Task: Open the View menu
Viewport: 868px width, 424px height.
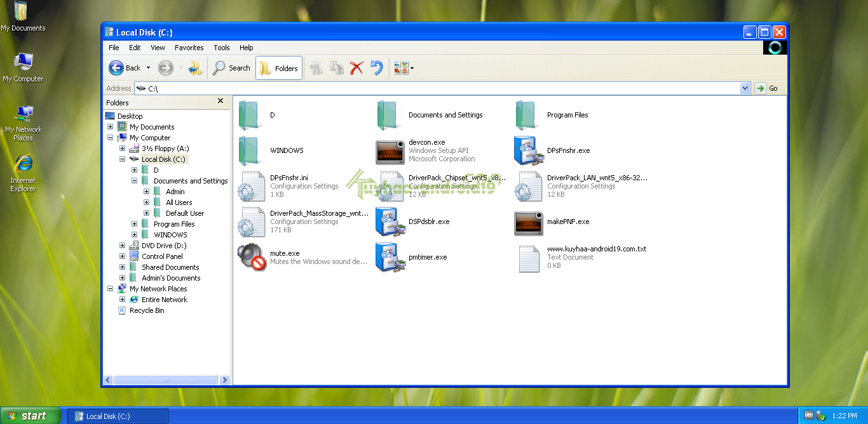Action: 158,48
